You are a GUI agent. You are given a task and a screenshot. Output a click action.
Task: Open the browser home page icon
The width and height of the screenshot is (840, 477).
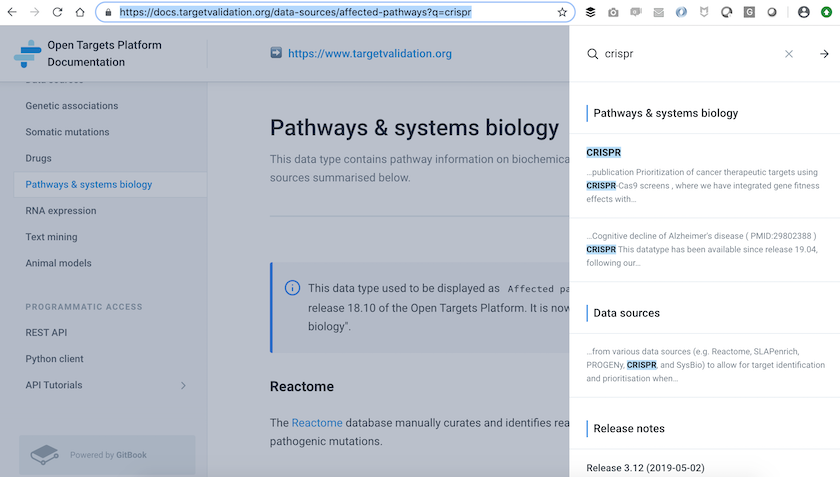80,12
